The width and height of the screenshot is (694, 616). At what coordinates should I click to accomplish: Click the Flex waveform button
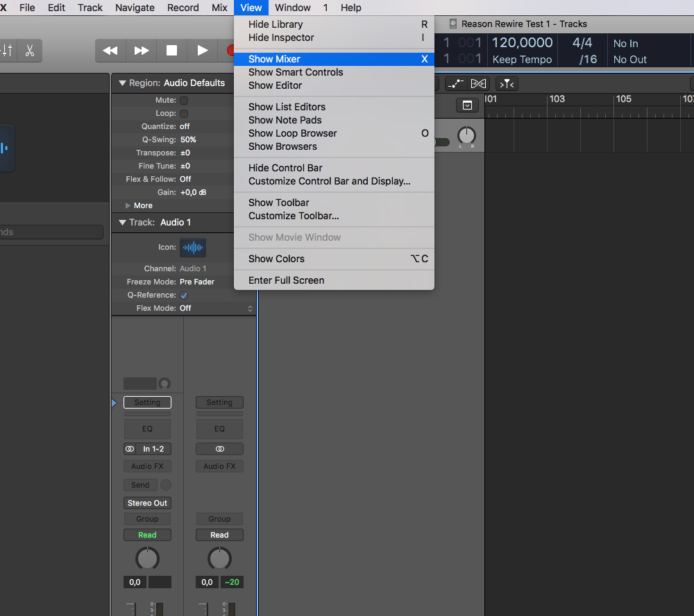(x=479, y=84)
